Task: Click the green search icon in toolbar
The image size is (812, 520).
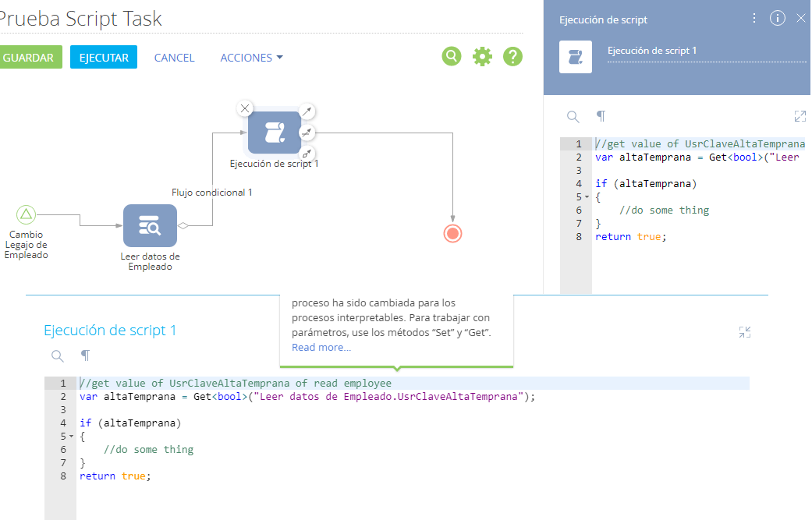Action: click(452, 56)
